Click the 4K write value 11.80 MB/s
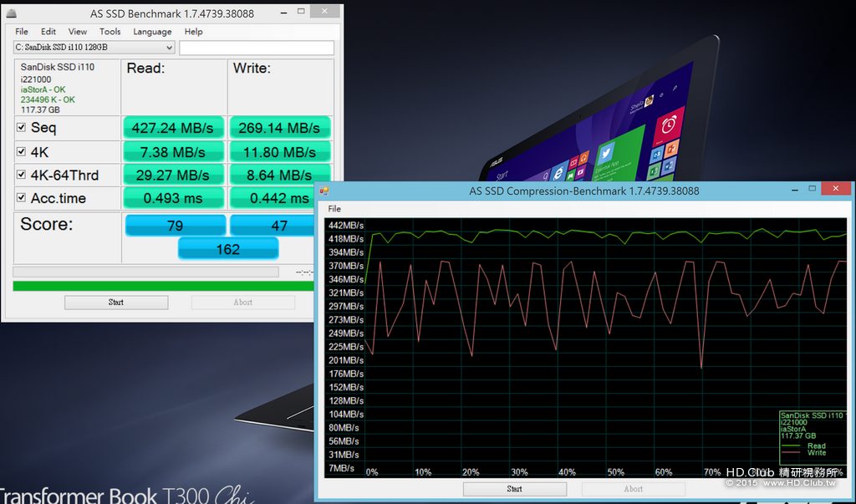This screenshot has width=856, height=504. [279, 152]
